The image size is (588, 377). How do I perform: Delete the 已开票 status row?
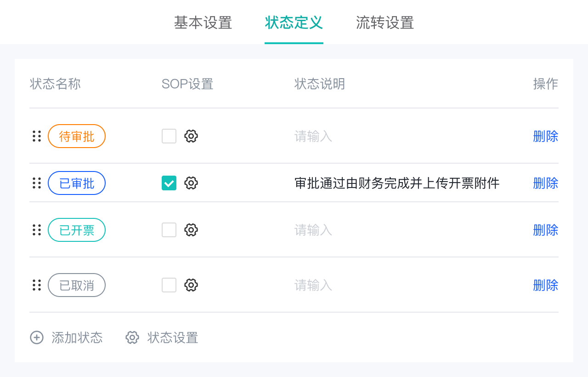[x=545, y=230]
